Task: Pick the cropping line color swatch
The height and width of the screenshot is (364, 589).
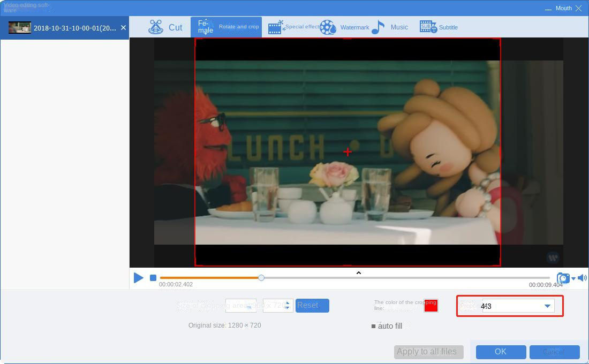Action: pyautogui.click(x=431, y=306)
